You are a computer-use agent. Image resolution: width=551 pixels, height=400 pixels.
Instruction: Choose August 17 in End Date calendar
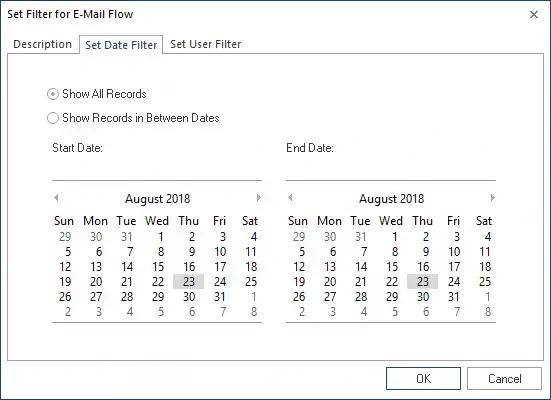coord(454,266)
